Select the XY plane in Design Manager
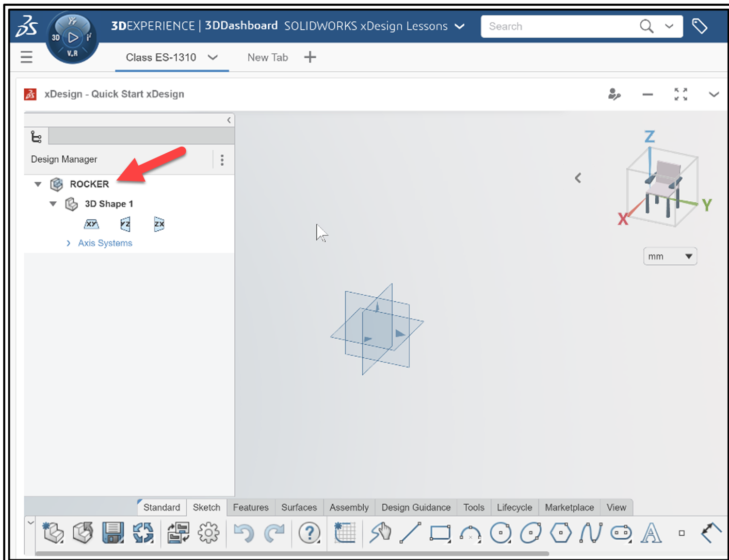This screenshot has width=729, height=560. click(x=91, y=223)
